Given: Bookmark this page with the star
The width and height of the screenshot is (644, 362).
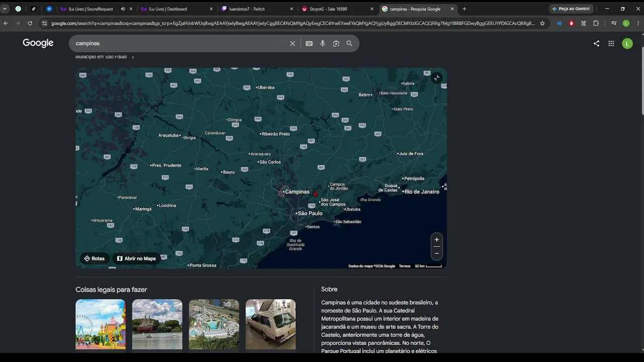Looking at the screenshot, I should [x=542, y=23].
